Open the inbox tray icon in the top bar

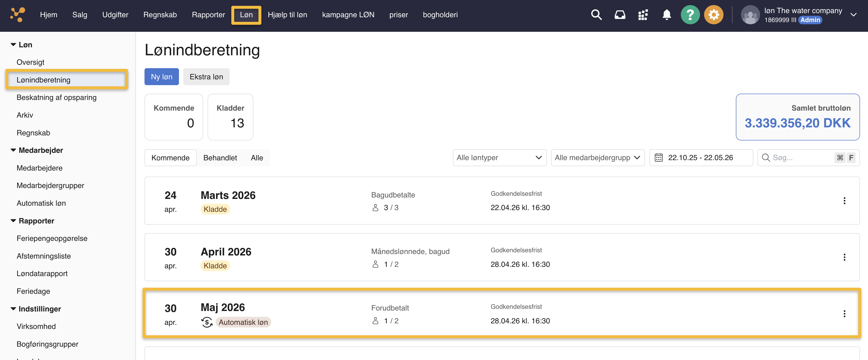[620, 15]
